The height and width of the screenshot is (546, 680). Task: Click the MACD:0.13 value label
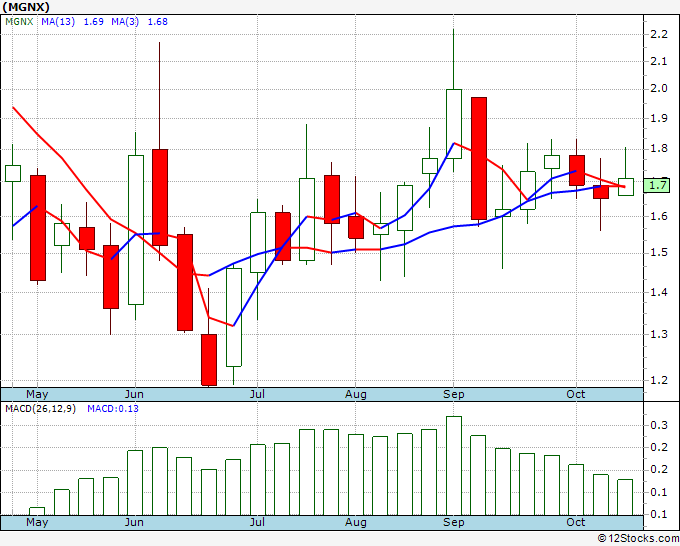113,409
